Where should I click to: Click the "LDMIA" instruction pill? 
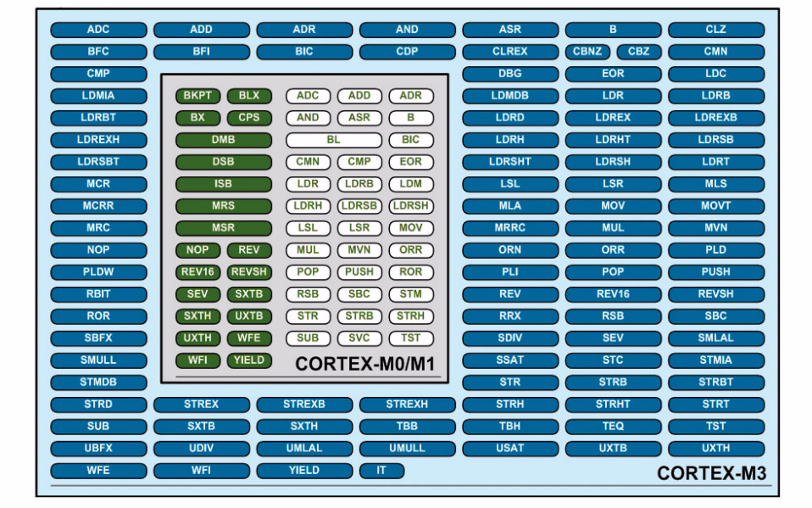coord(98,96)
